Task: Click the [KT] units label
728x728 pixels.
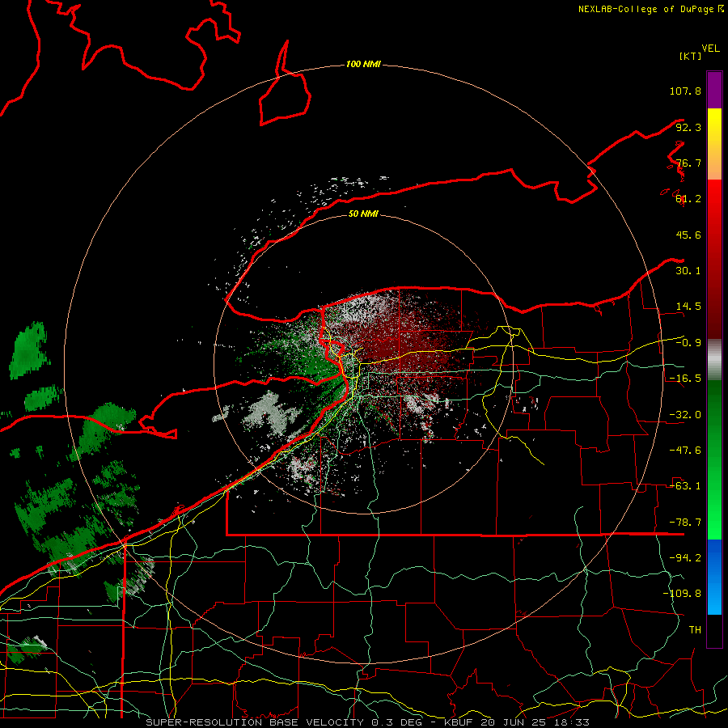Action: (x=690, y=56)
